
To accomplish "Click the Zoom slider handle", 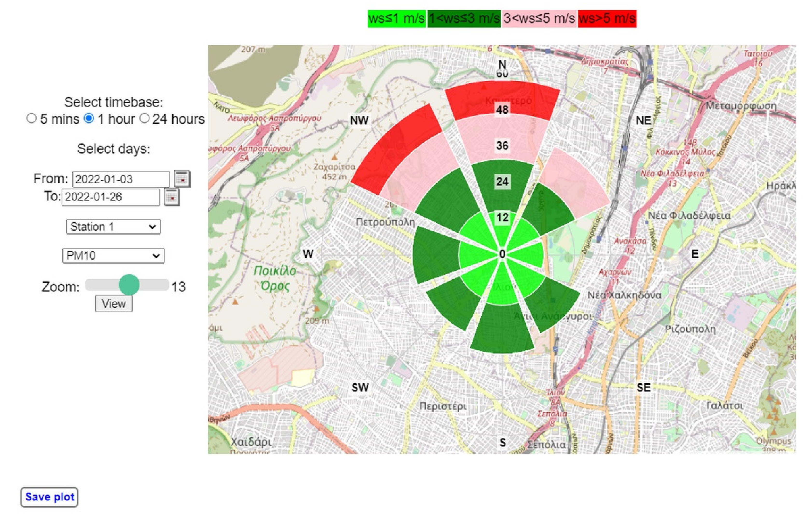I will point(129,285).
